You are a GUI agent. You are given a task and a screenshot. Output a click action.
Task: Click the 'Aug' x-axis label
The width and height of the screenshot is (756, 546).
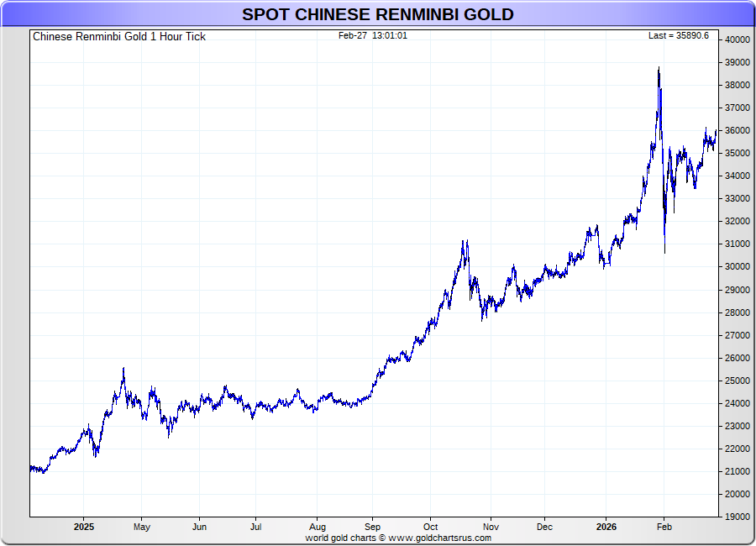tap(318, 527)
